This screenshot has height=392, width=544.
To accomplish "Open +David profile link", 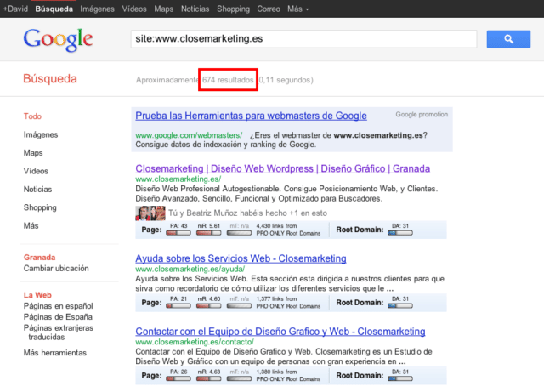I will click(15, 9).
